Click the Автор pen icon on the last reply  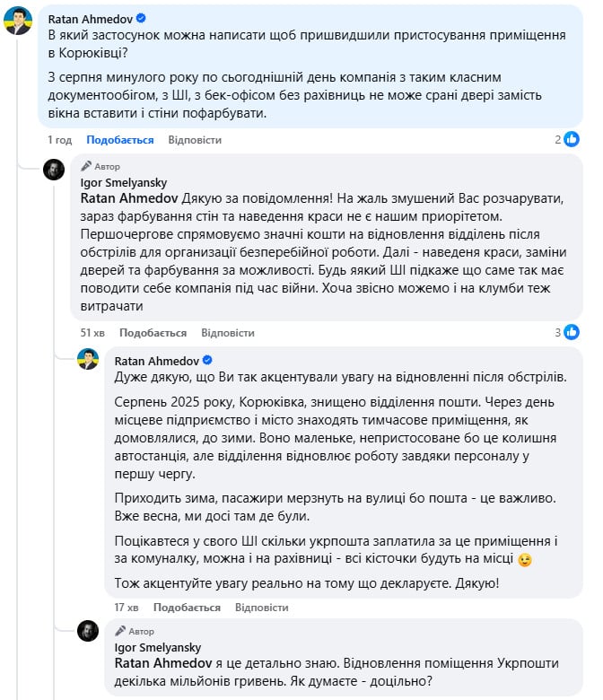(119, 631)
